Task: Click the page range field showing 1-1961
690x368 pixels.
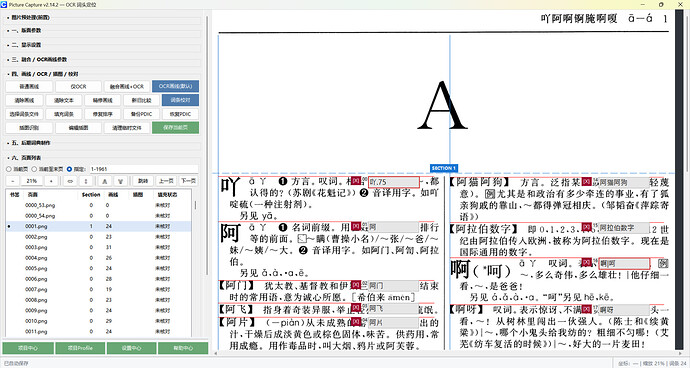Action: pos(143,169)
